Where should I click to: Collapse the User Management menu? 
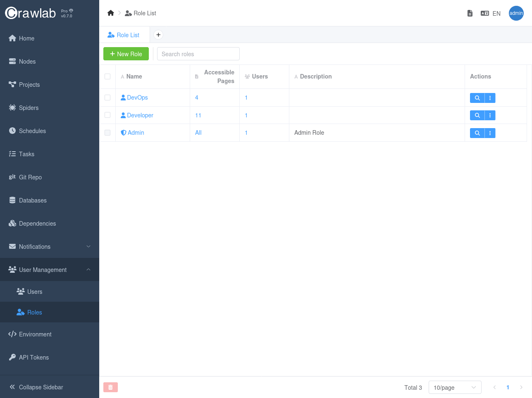click(x=50, y=270)
